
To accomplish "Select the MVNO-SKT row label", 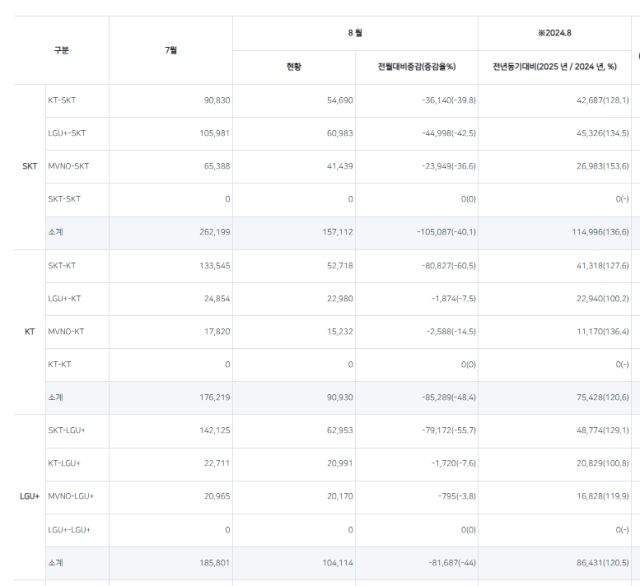I will (68, 166).
